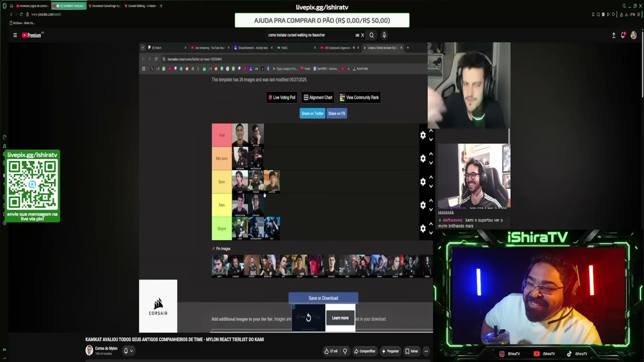Open settings gear for Bom tier row
Screen dimensions: 644x362
[423, 182]
